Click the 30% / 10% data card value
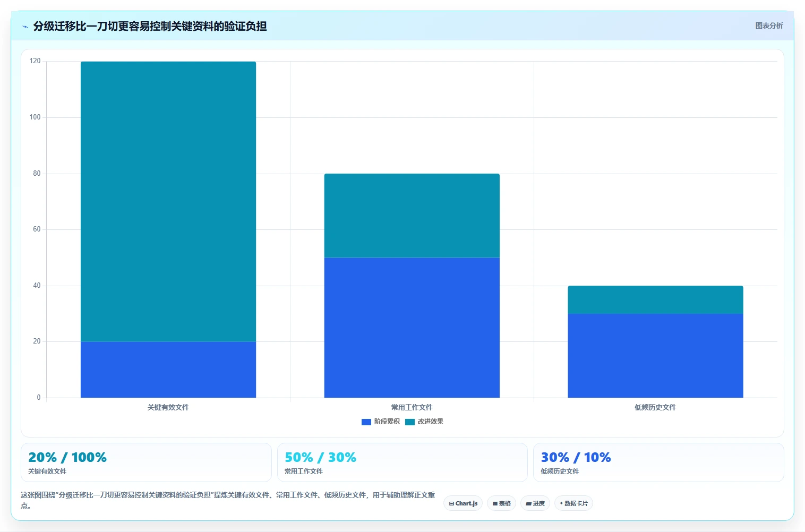 [x=576, y=457]
